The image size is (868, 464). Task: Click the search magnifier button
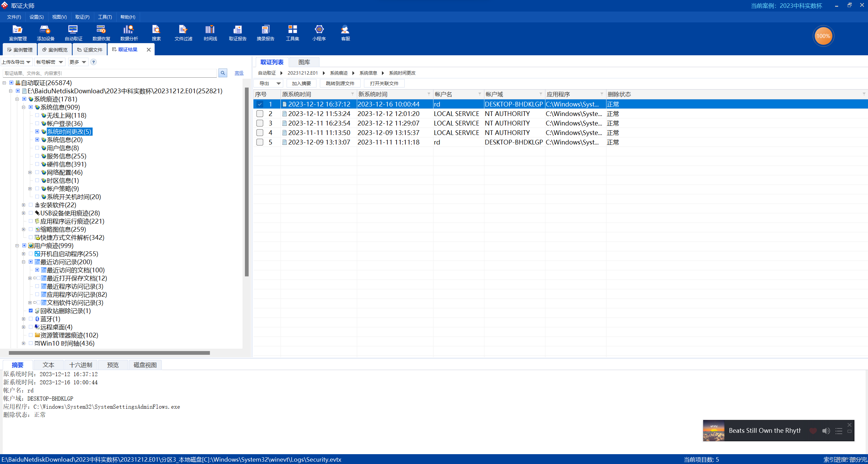(x=223, y=73)
